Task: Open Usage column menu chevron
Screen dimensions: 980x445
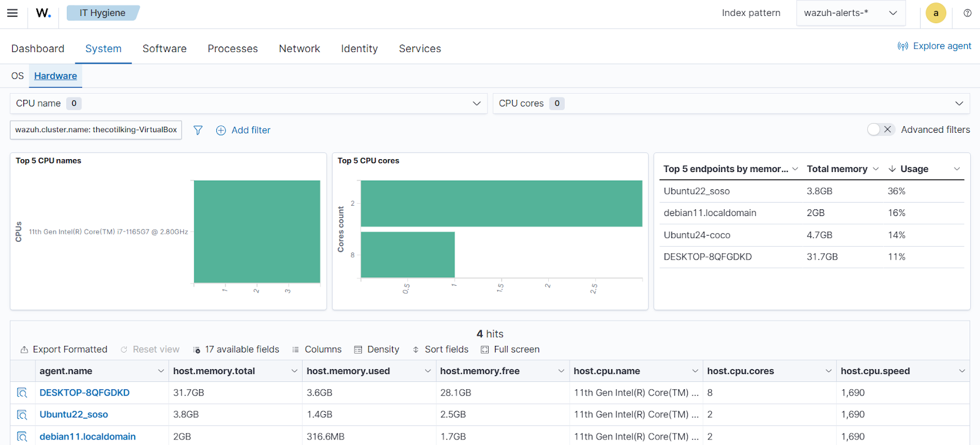Action: 957,169
